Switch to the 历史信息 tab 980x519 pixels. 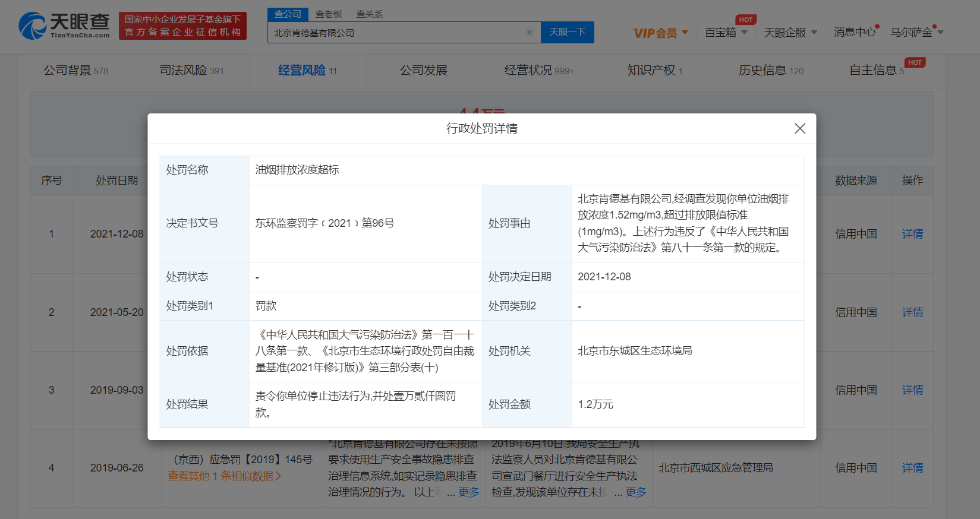coord(771,71)
